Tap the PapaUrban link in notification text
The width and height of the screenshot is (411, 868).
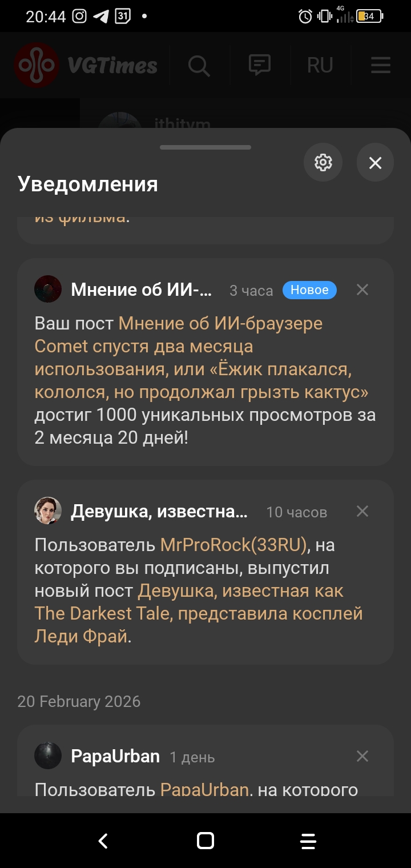[x=204, y=790]
